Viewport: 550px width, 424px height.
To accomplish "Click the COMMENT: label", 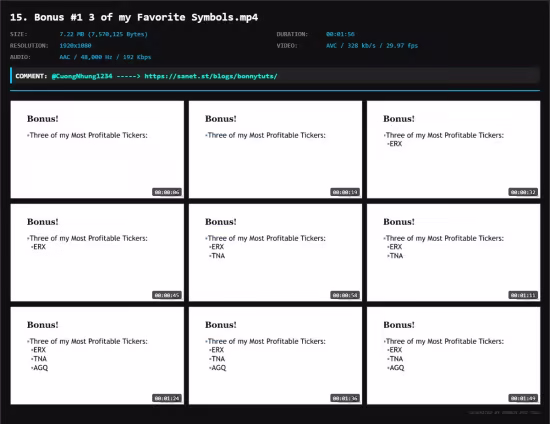I will click(31, 76).
